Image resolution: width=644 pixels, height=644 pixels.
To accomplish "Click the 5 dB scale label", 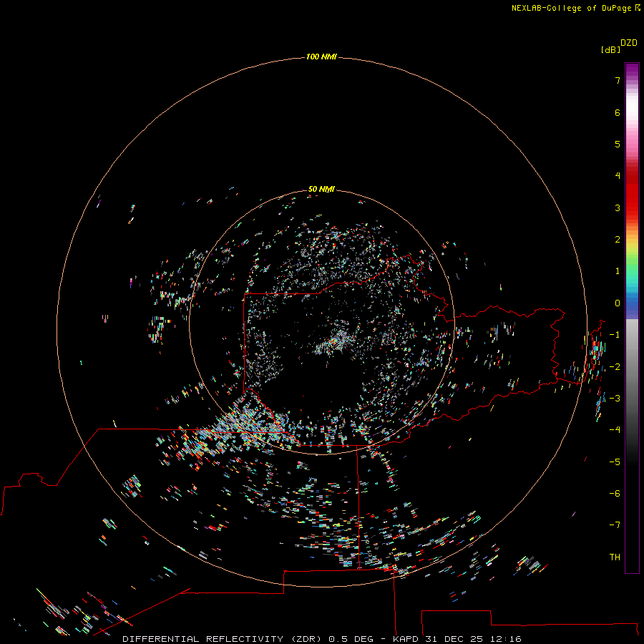I will click(618, 144).
